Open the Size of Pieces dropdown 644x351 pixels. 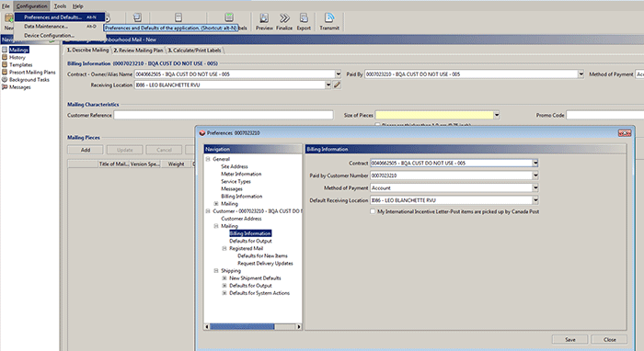coord(497,115)
